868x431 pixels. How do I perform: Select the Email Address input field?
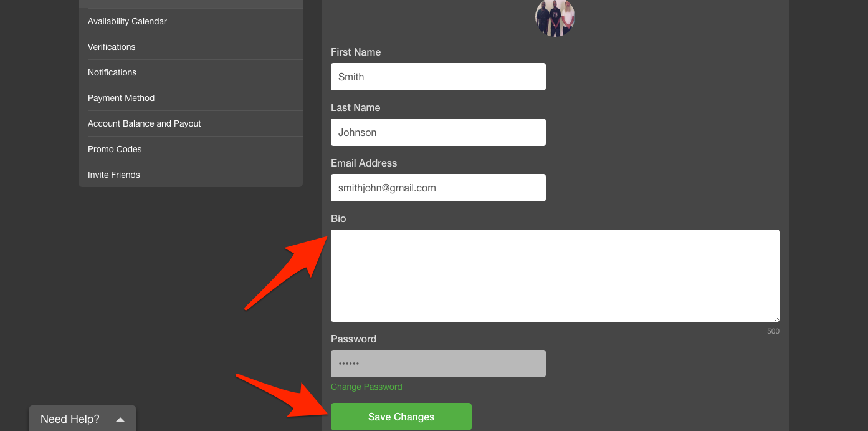(x=438, y=188)
